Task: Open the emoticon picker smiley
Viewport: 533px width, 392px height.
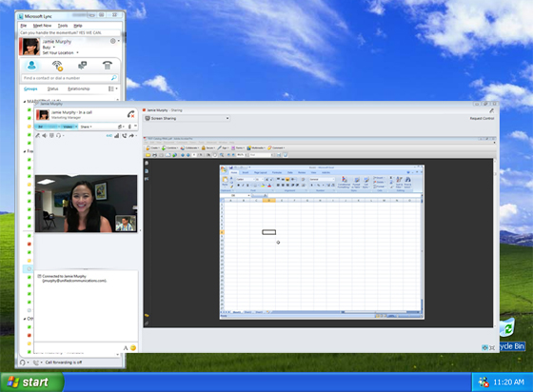Action: coord(133,347)
